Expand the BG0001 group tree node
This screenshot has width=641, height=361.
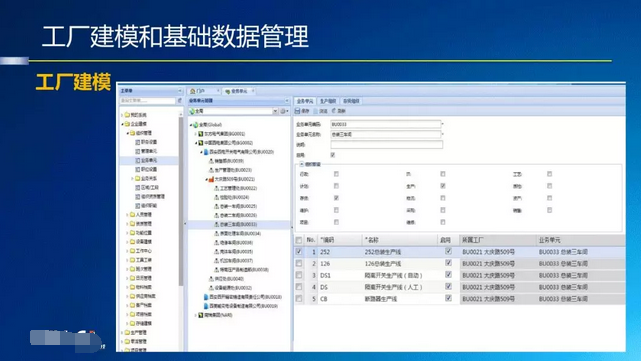click(196, 134)
